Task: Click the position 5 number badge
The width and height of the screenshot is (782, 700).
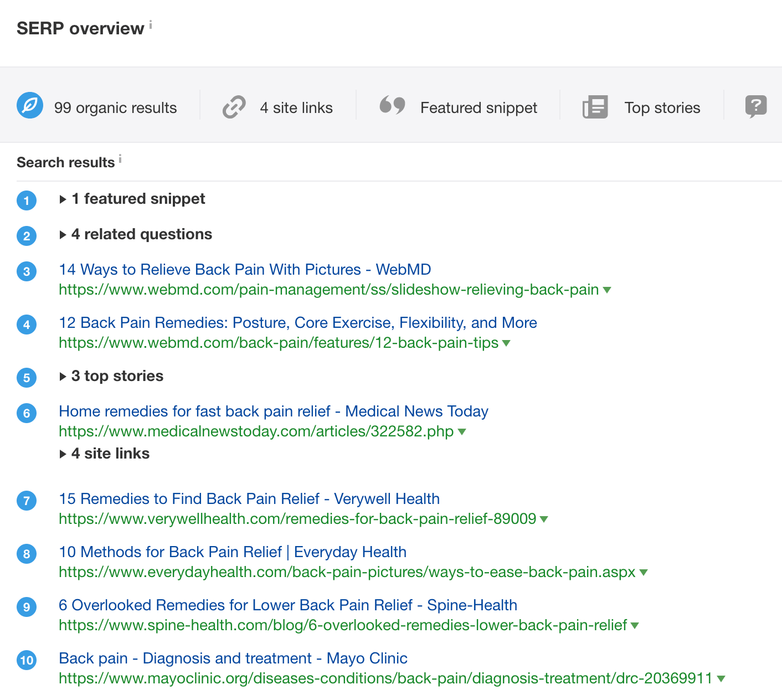Action: (x=27, y=378)
